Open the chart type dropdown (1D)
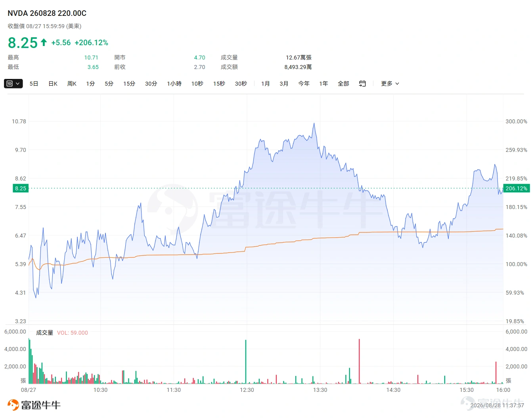The width and height of the screenshot is (532, 418). [x=13, y=84]
